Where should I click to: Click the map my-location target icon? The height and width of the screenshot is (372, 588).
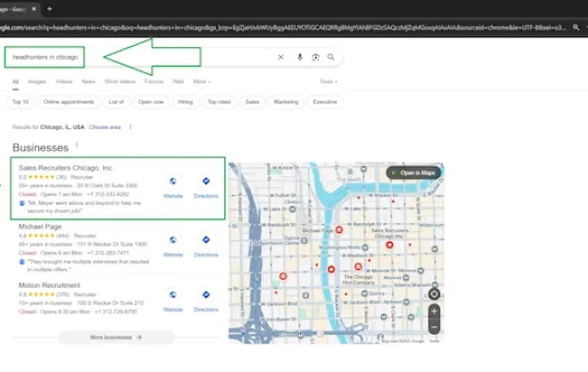(x=434, y=294)
